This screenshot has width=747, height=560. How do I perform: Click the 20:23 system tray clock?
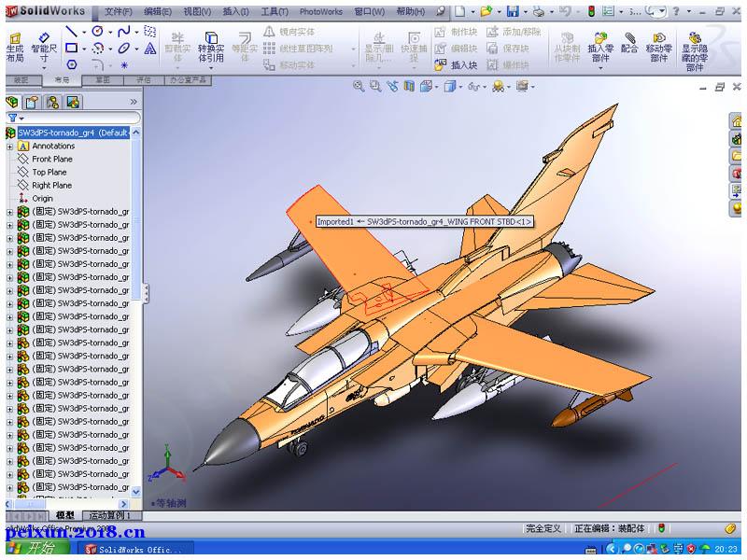726,549
